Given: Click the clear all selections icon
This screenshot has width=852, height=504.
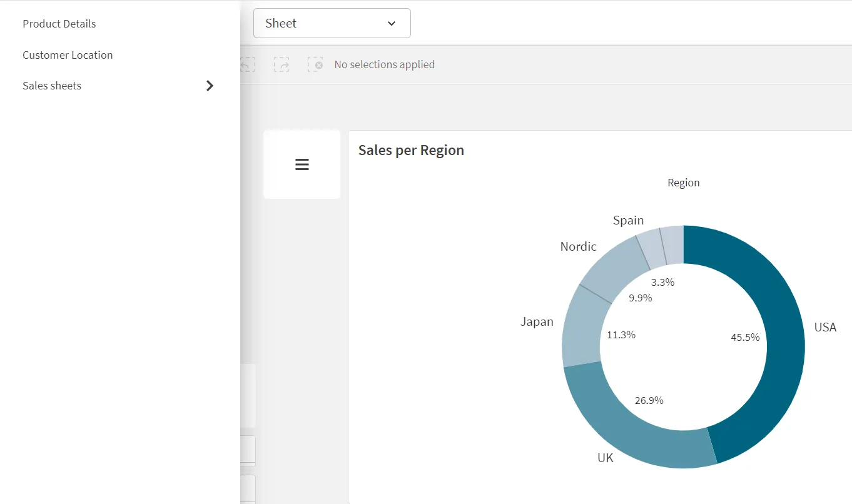Looking at the screenshot, I should click(315, 64).
